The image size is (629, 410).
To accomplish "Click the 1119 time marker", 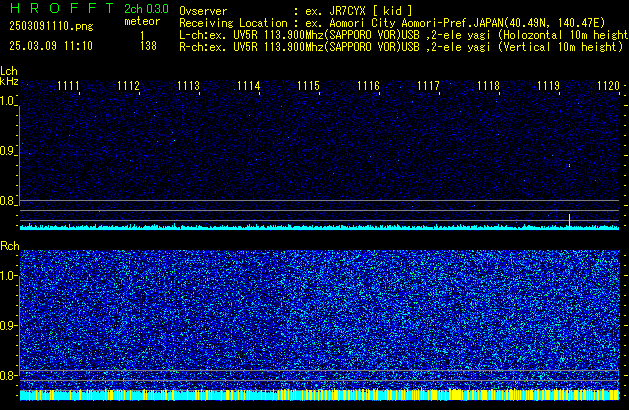I will point(548,86).
